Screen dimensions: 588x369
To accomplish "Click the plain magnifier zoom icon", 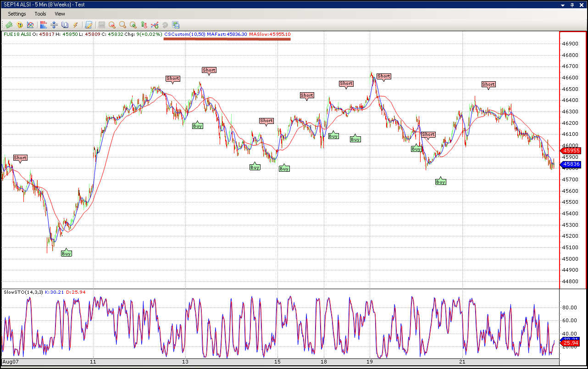I will click(x=122, y=25).
